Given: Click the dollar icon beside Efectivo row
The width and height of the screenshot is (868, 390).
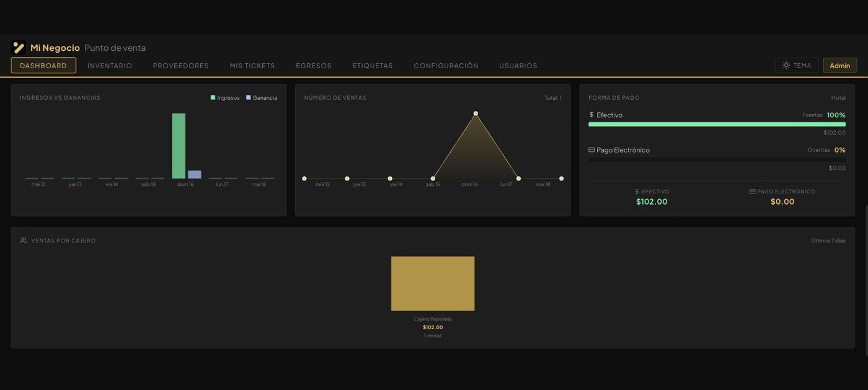Looking at the screenshot, I should tap(591, 115).
